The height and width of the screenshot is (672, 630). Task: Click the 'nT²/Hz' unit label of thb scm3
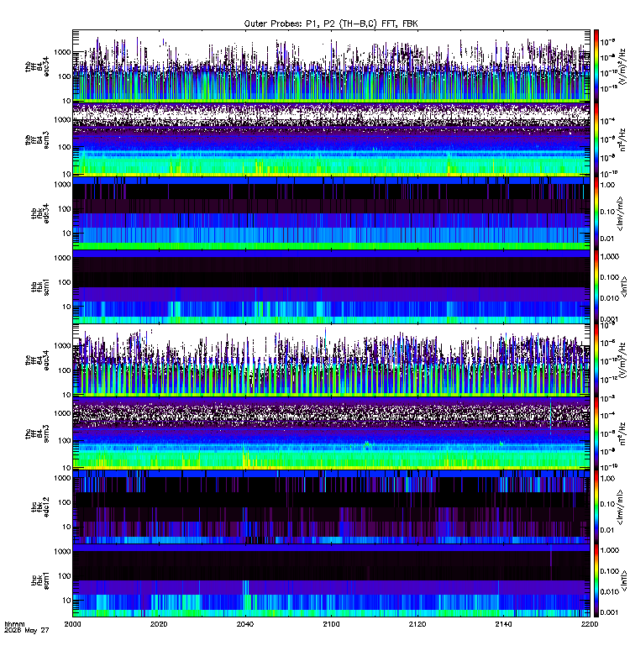click(x=623, y=139)
